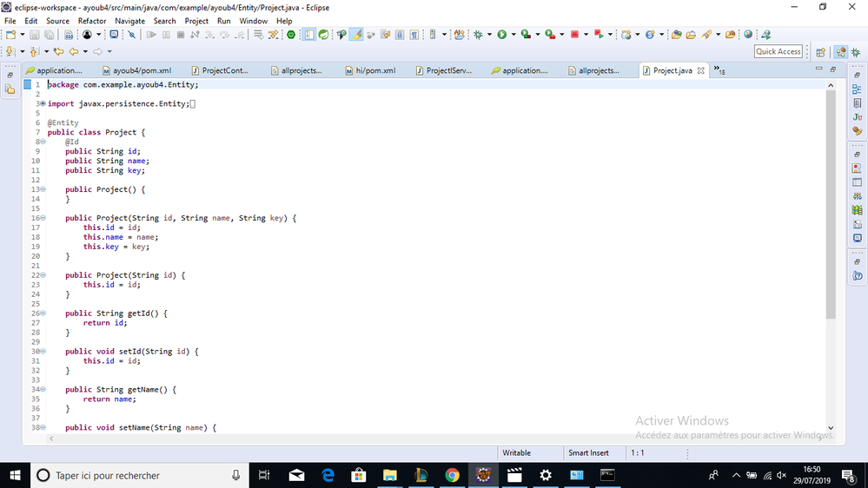
Task: Click the Resume debug icon
Action: (x=151, y=35)
